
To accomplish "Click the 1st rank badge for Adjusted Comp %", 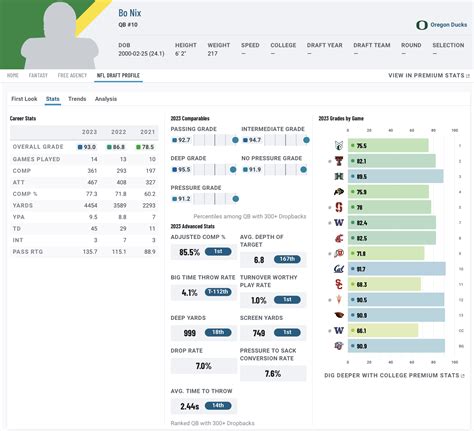I will 218,251.
